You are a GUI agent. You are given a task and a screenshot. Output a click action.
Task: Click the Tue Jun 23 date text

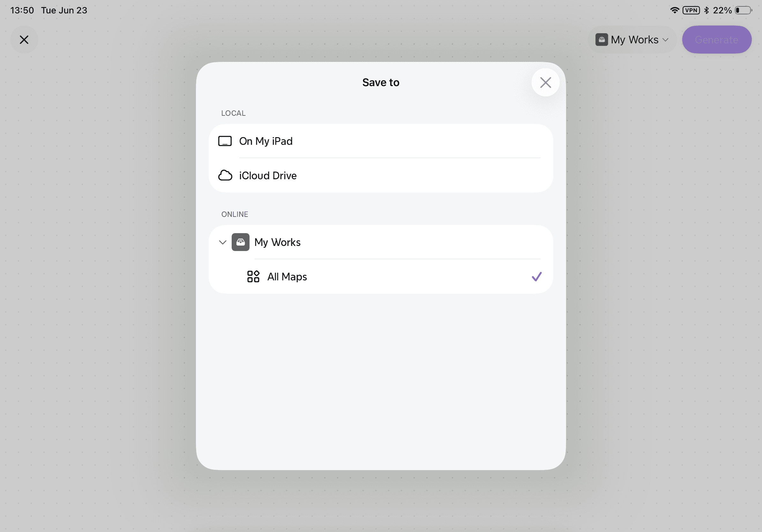[x=64, y=10]
